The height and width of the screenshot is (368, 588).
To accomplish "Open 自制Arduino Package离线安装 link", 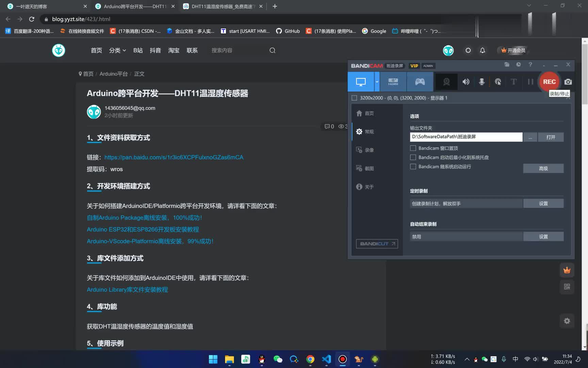I will [x=144, y=218].
